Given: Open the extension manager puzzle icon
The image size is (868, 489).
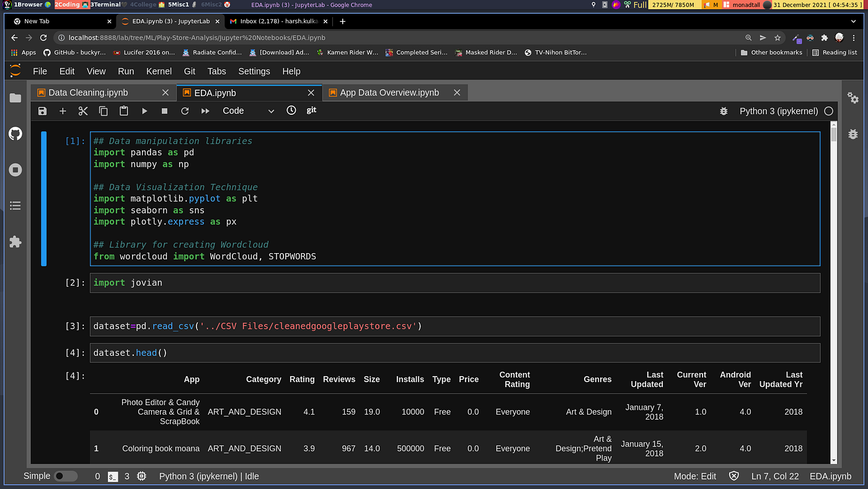Looking at the screenshot, I should 15,241.
